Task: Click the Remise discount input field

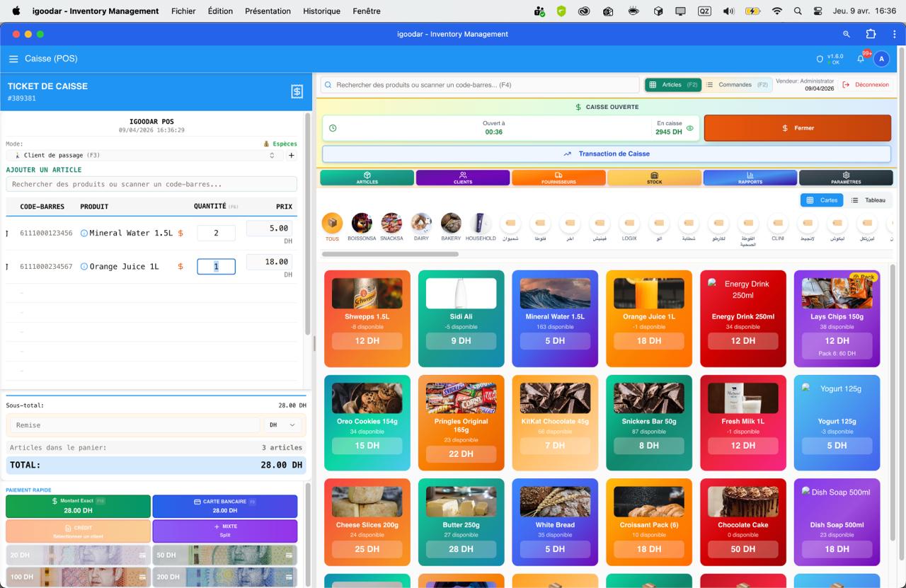Action: point(134,425)
